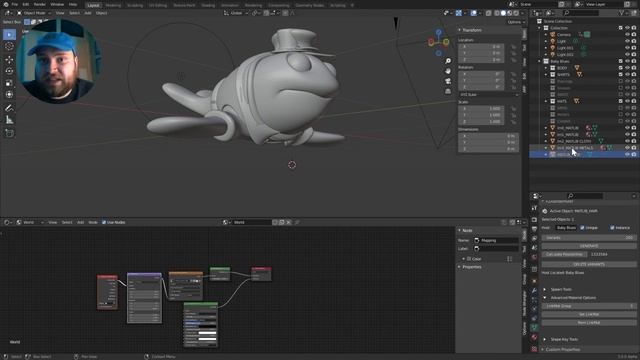
Task: Open the File menu
Action: 15,4
